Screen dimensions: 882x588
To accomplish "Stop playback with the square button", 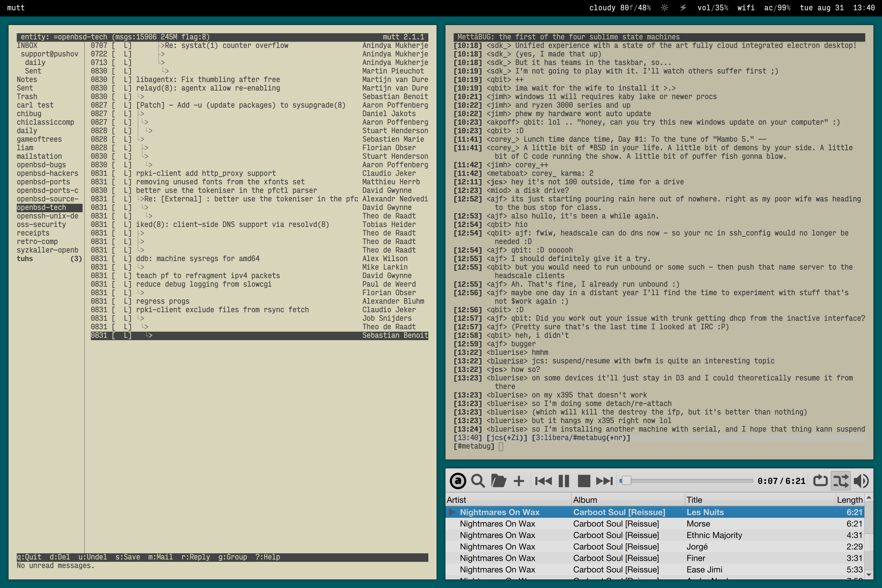I will click(584, 481).
